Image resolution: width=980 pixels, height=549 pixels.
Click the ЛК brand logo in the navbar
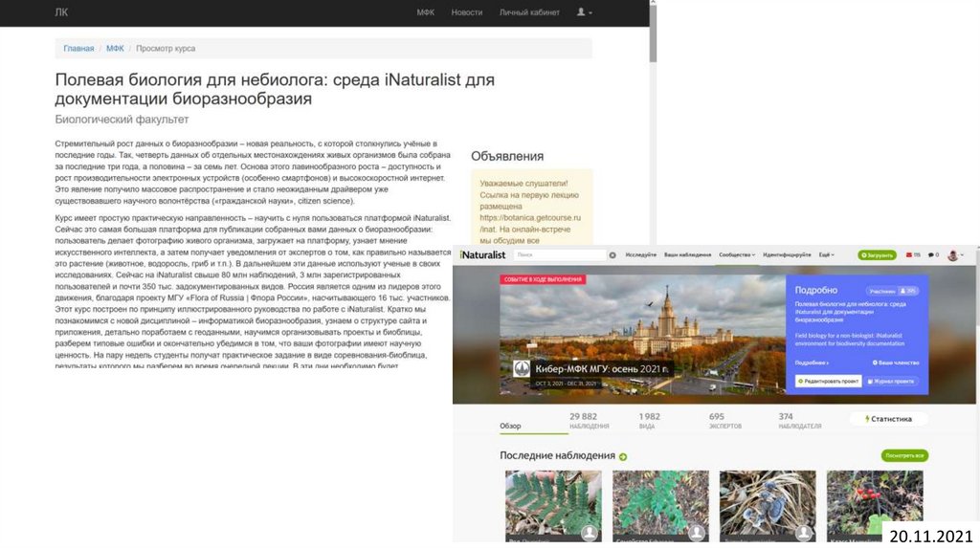point(61,11)
